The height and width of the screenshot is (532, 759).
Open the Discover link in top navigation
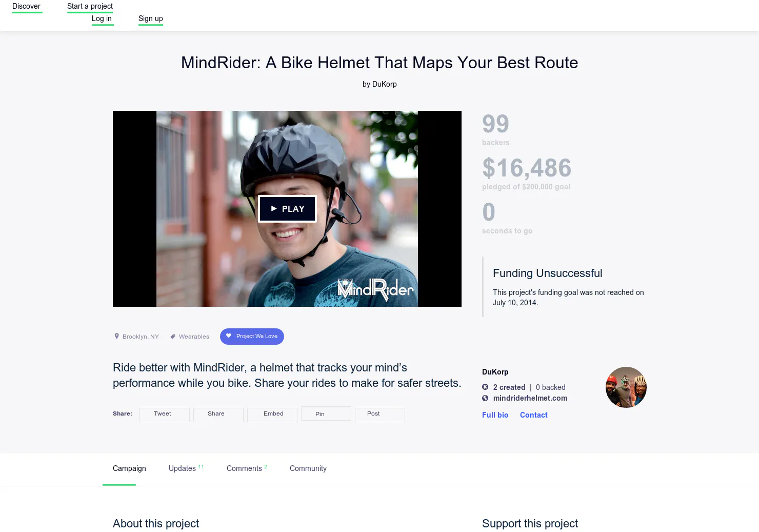(x=27, y=6)
